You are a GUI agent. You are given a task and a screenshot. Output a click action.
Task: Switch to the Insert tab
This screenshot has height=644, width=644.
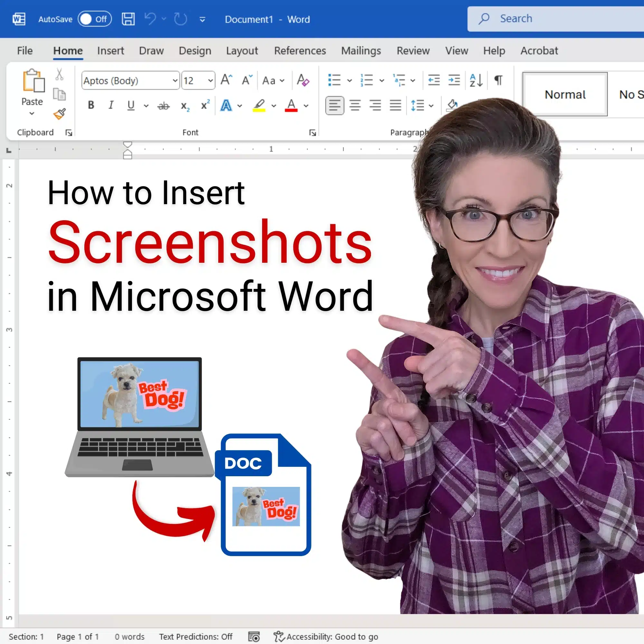(x=110, y=51)
